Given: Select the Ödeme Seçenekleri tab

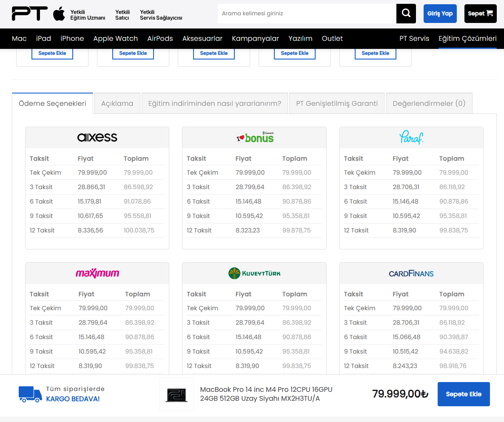Looking at the screenshot, I should click(x=52, y=103).
